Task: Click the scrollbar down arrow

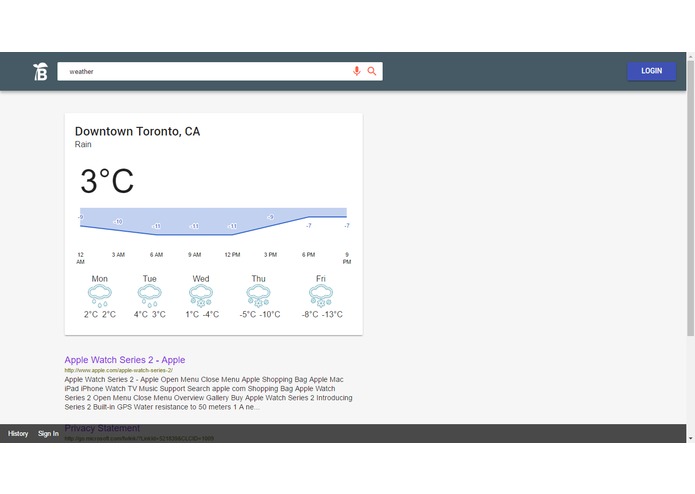Action: pos(691,438)
